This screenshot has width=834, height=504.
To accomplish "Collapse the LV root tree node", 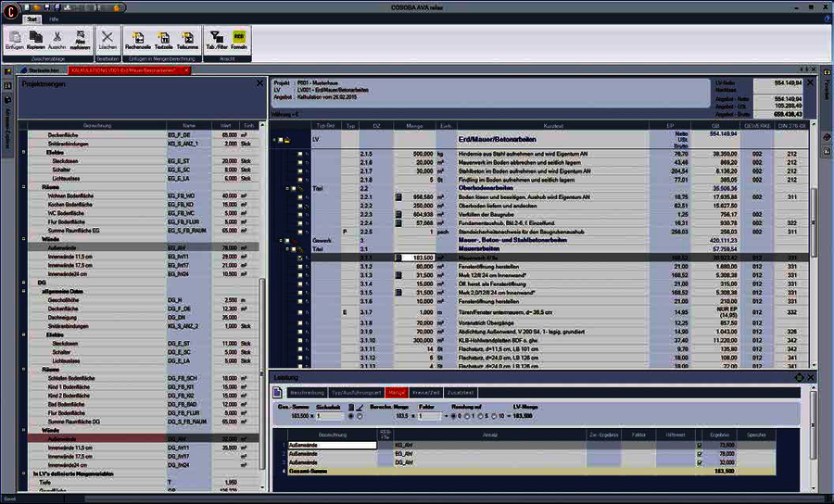I will click(274, 140).
